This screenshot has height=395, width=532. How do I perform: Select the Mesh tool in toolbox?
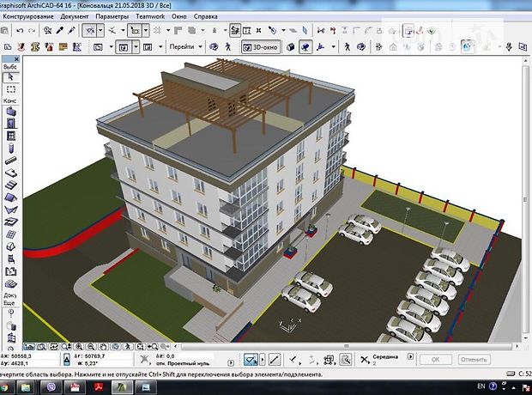(11, 283)
